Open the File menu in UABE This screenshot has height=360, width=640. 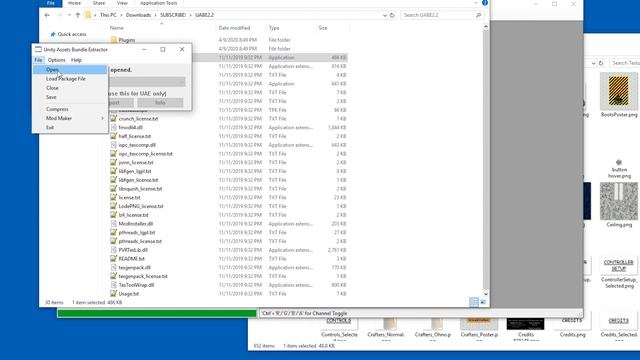(x=38, y=60)
